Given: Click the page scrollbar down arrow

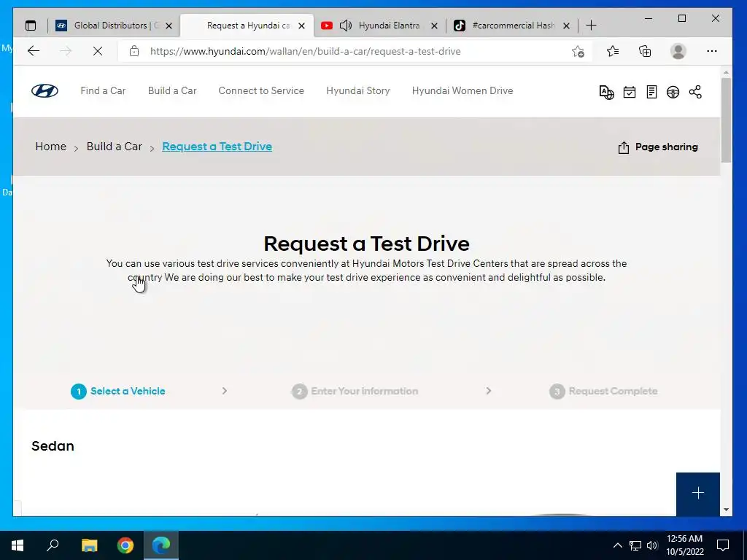Looking at the screenshot, I should pyautogui.click(x=726, y=510).
